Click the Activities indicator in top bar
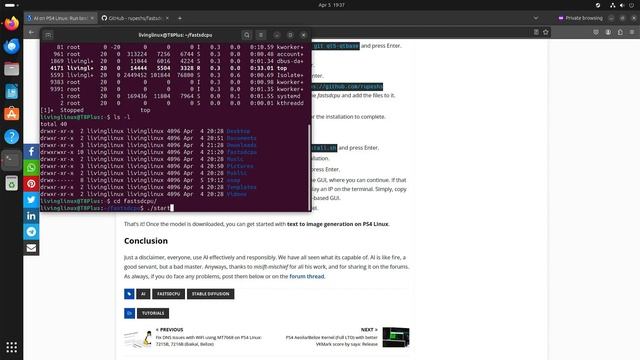 [10, 5]
